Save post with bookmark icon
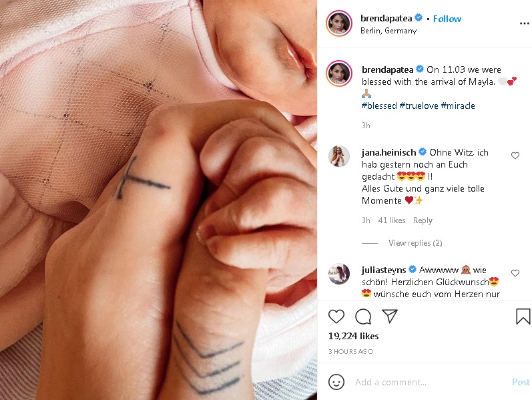Image resolution: width=532 pixels, height=400 pixels. coord(523,316)
